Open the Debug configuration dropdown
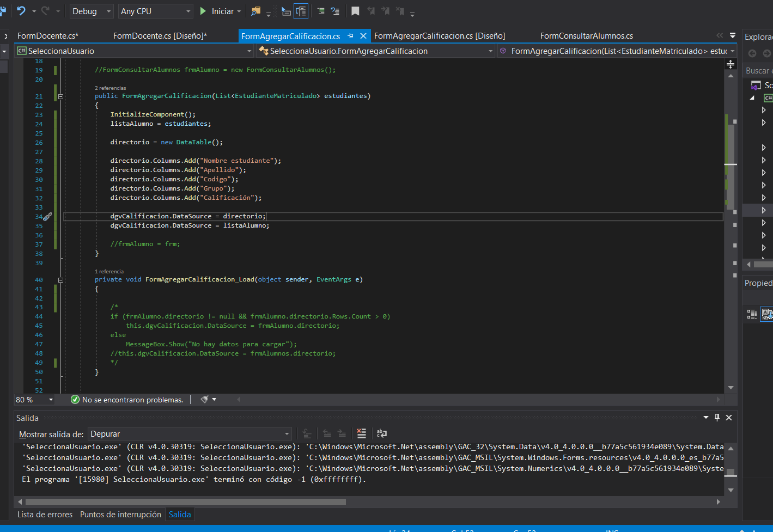Image resolution: width=773 pixels, height=532 pixels. pyautogui.click(x=92, y=11)
